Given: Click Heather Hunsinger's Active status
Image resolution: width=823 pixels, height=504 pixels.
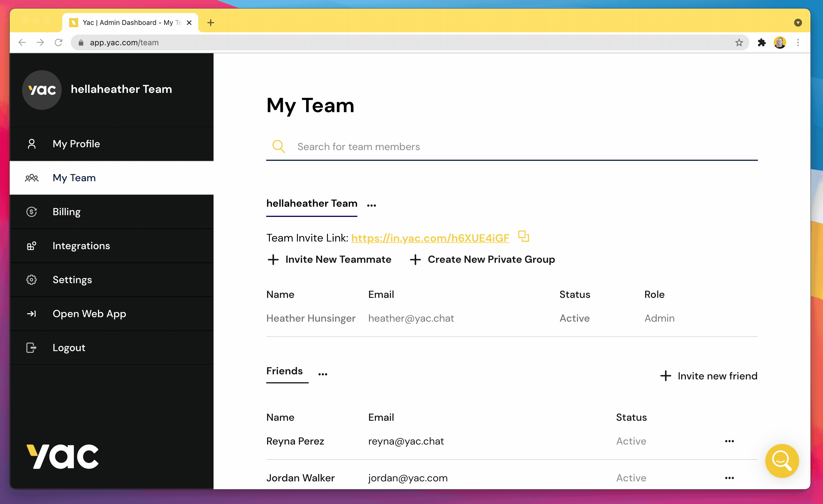Looking at the screenshot, I should 575,318.
